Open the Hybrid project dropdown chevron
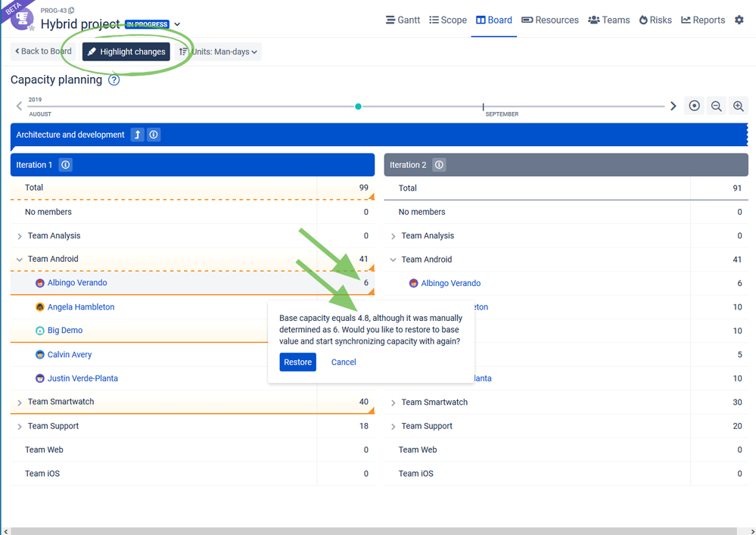The height and width of the screenshot is (535, 756). click(177, 24)
